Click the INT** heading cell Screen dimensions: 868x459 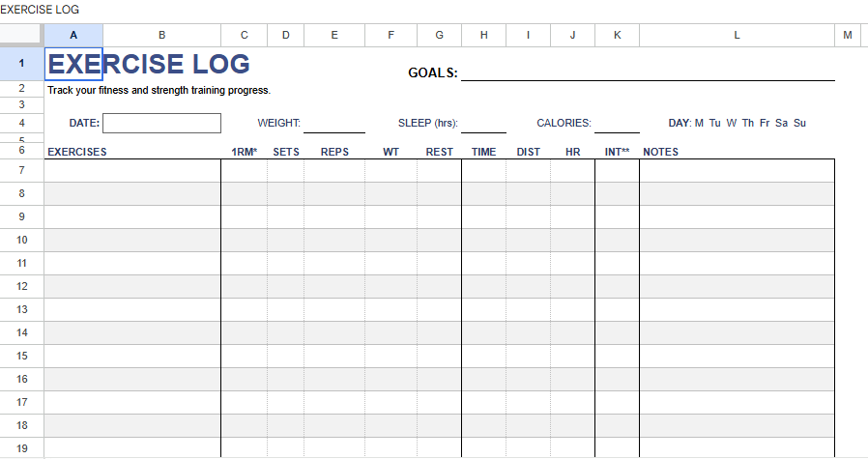[617, 152]
